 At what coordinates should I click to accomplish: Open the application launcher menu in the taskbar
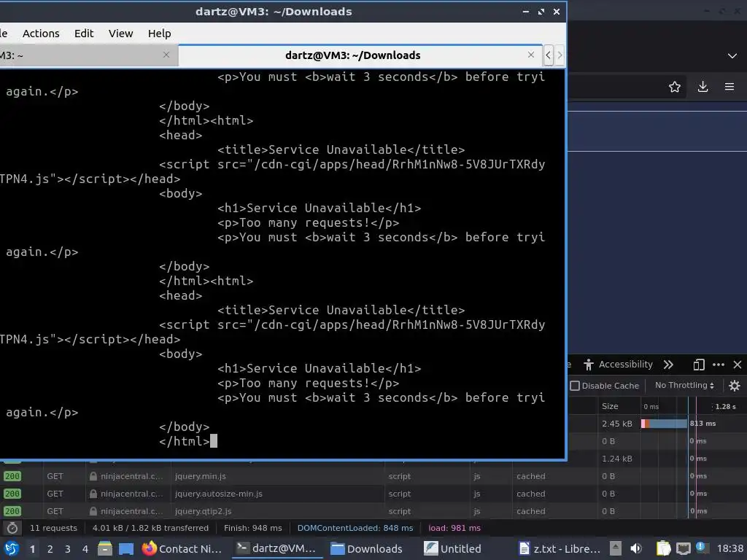(x=12, y=548)
